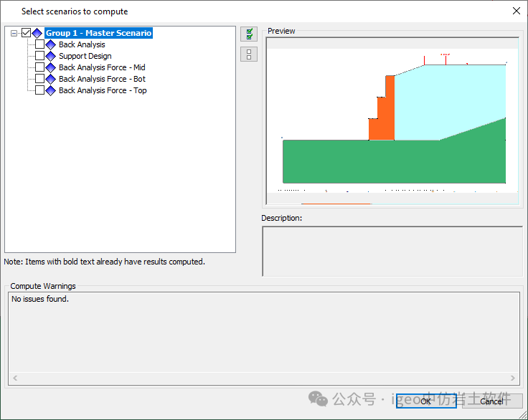Collapse the Group 1 tree node

(14, 33)
